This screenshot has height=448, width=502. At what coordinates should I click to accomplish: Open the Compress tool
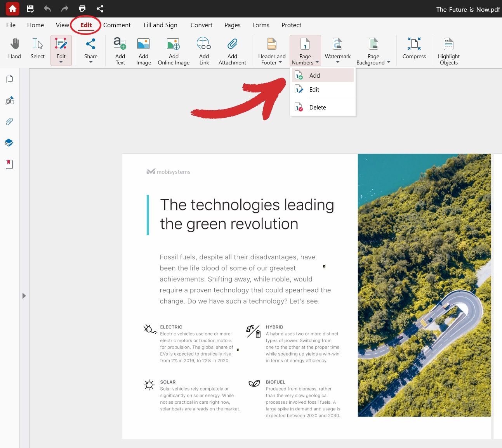tap(414, 48)
